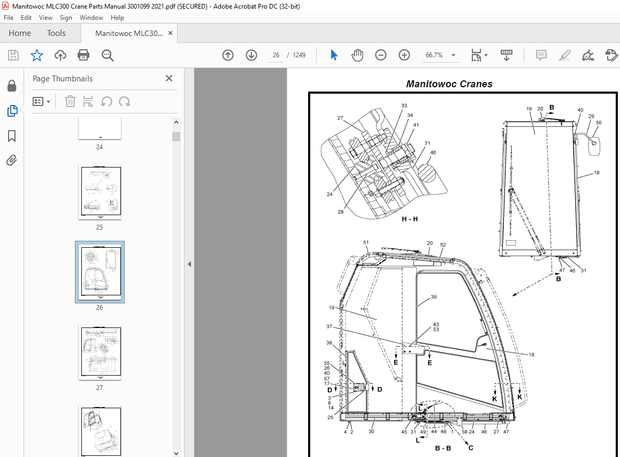This screenshot has width=620, height=457.
Task: Open the View menu
Action: click(45, 18)
